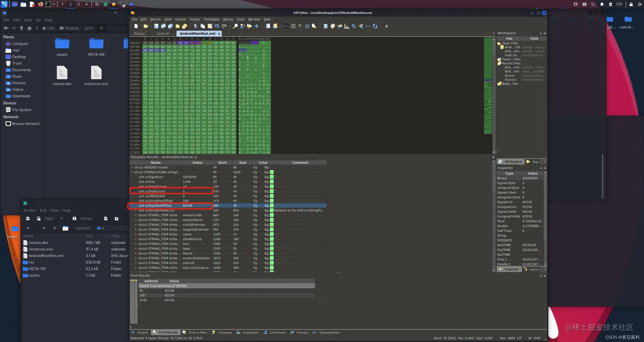Image resolution: width=644 pixels, height=342 pixels.
Task: Select the scStylePoolOffset row
Action: click(x=228, y=205)
